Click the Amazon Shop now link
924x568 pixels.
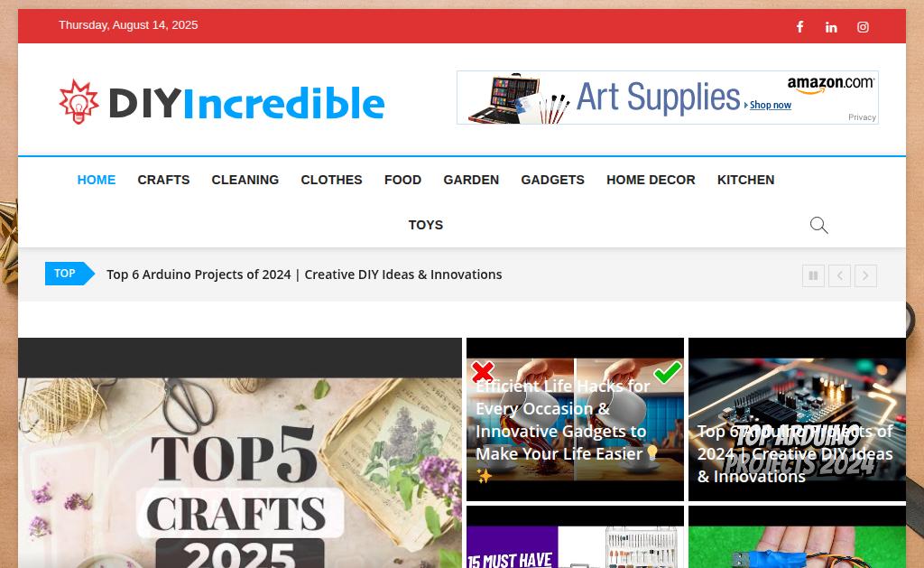pos(770,105)
